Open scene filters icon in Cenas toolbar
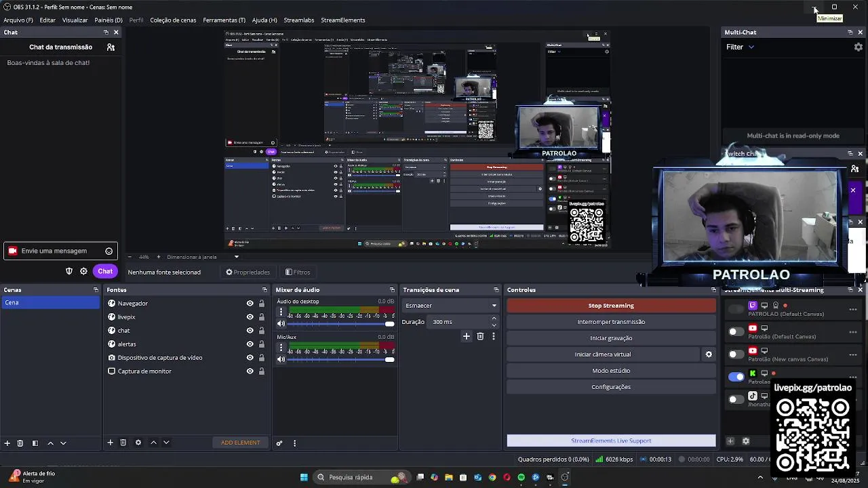This screenshot has width=868, height=488. [35, 443]
